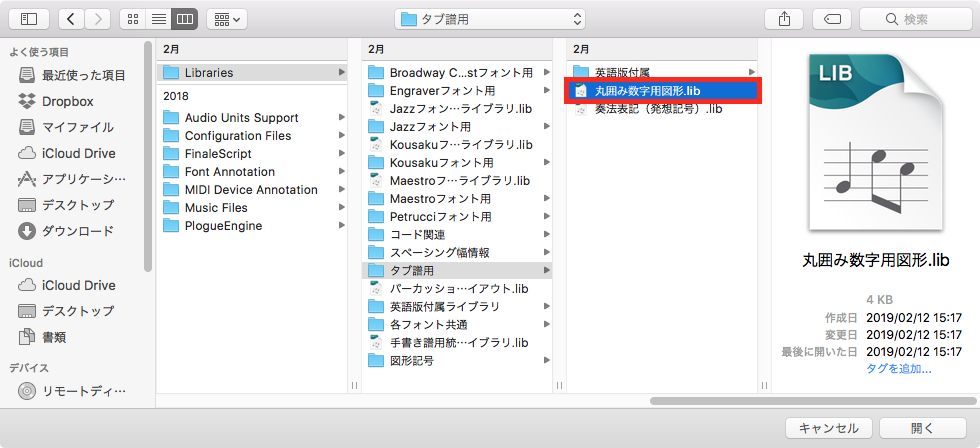
Task: Open the タブ譜用 folder path popup
Action: click(490, 18)
